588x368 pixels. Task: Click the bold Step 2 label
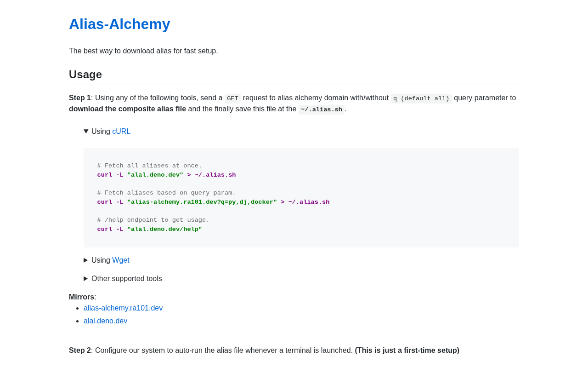(x=80, y=351)
